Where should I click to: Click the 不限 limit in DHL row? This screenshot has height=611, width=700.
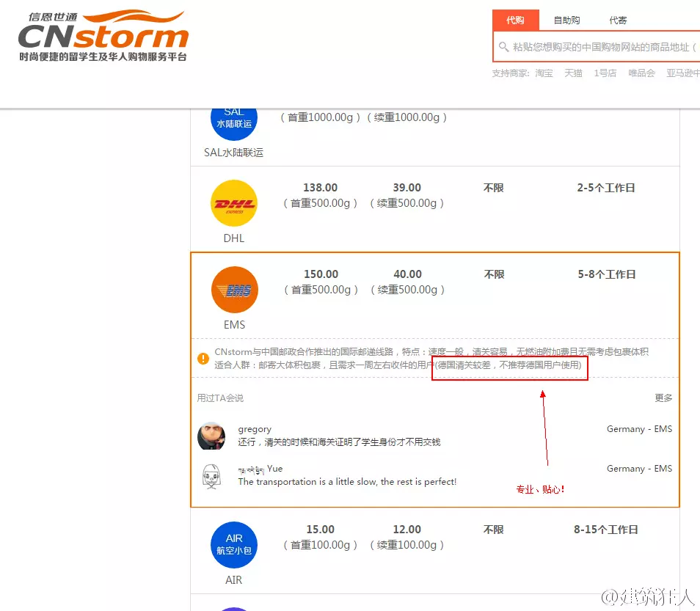click(x=493, y=188)
